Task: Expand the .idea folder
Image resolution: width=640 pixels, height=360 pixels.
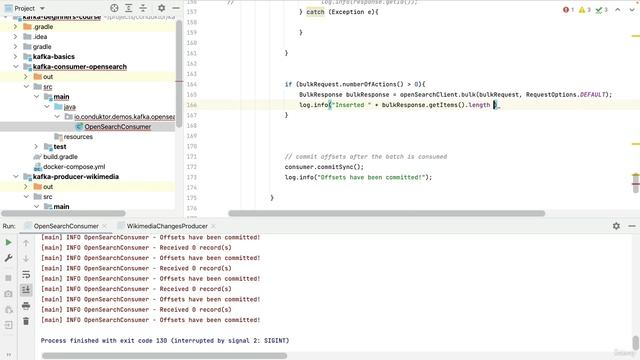Action: click(16, 37)
